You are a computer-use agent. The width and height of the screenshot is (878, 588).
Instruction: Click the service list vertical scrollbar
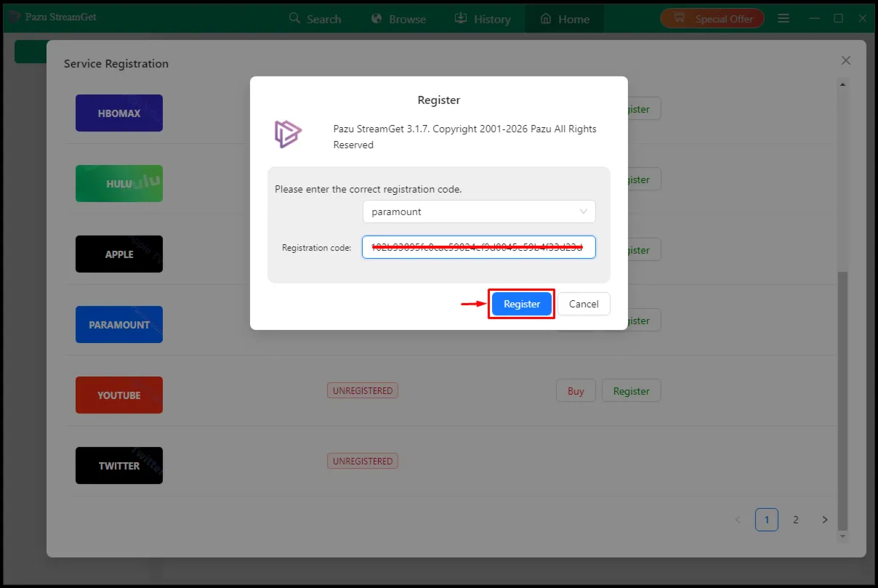(x=843, y=400)
